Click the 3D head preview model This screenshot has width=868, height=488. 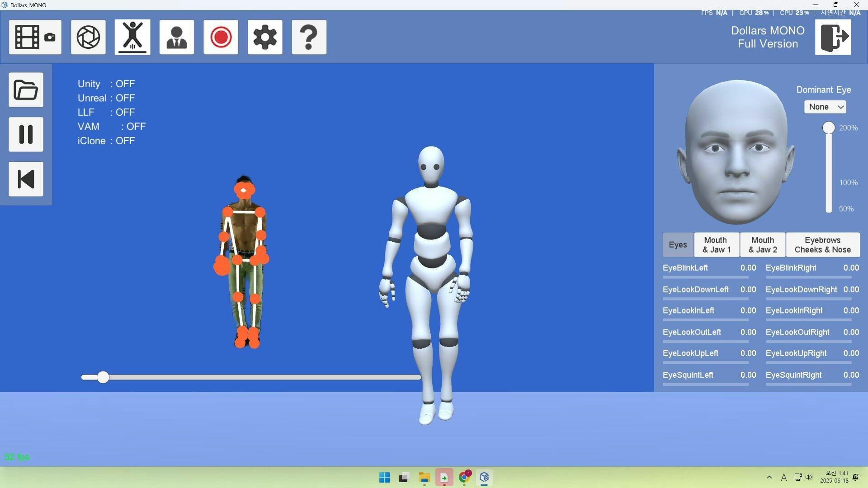(x=736, y=152)
